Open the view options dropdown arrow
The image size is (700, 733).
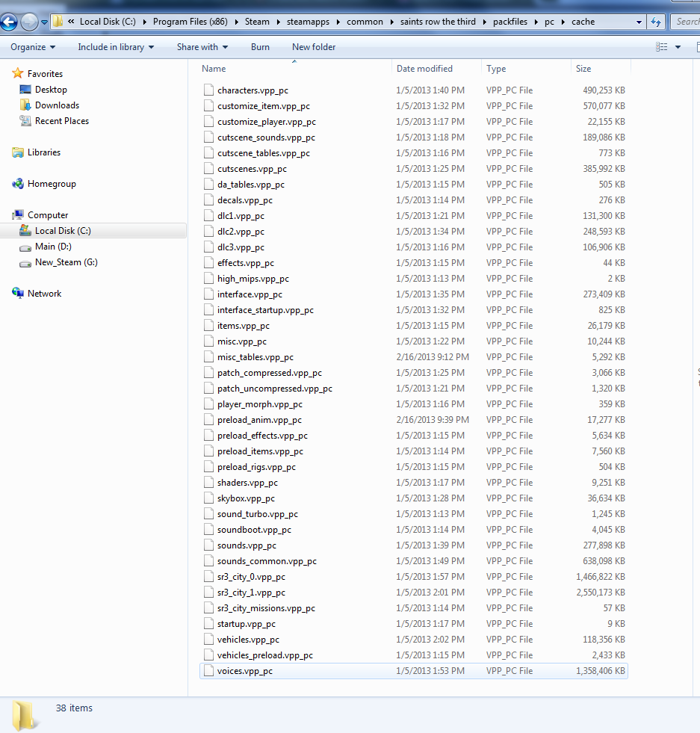[678, 47]
